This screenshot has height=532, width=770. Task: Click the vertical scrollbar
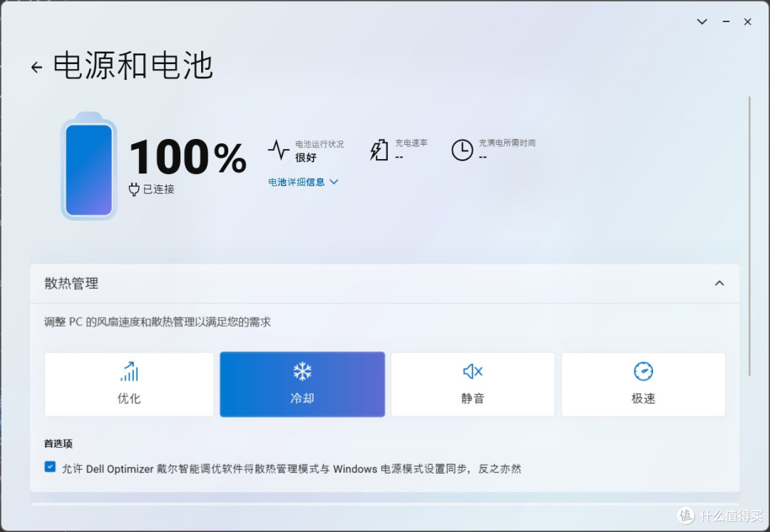tap(749, 236)
